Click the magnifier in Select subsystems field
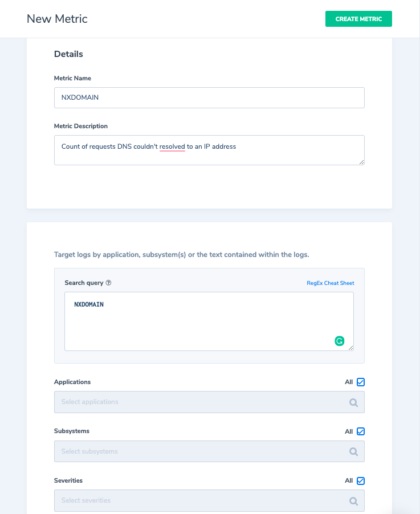This screenshot has height=514, width=420. point(353,451)
